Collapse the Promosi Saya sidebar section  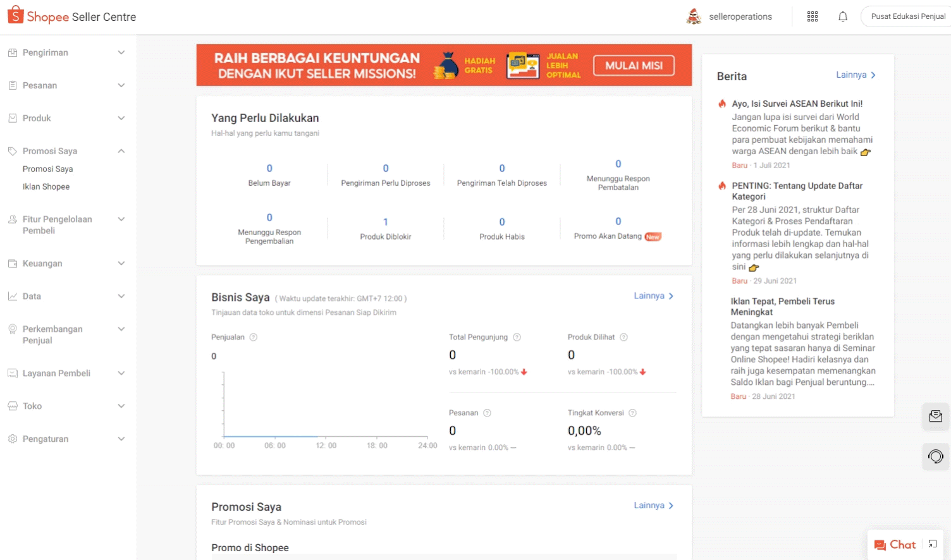click(x=121, y=151)
